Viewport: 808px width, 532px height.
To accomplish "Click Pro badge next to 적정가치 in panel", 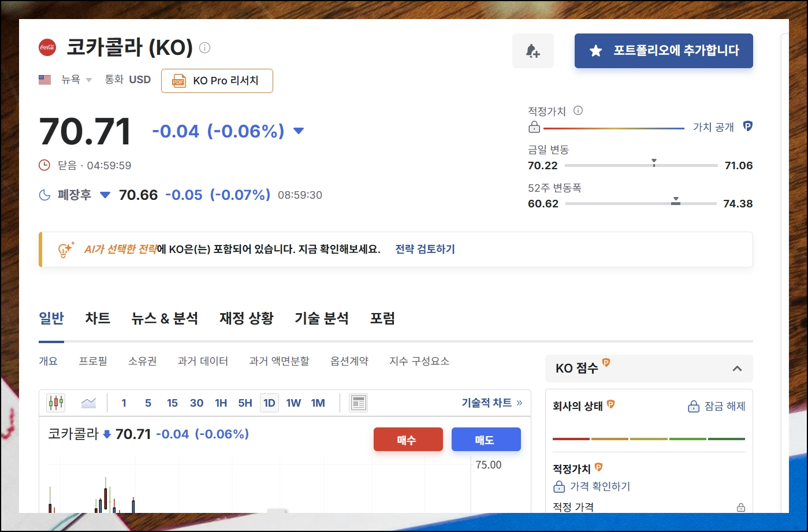I will click(x=599, y=467).
